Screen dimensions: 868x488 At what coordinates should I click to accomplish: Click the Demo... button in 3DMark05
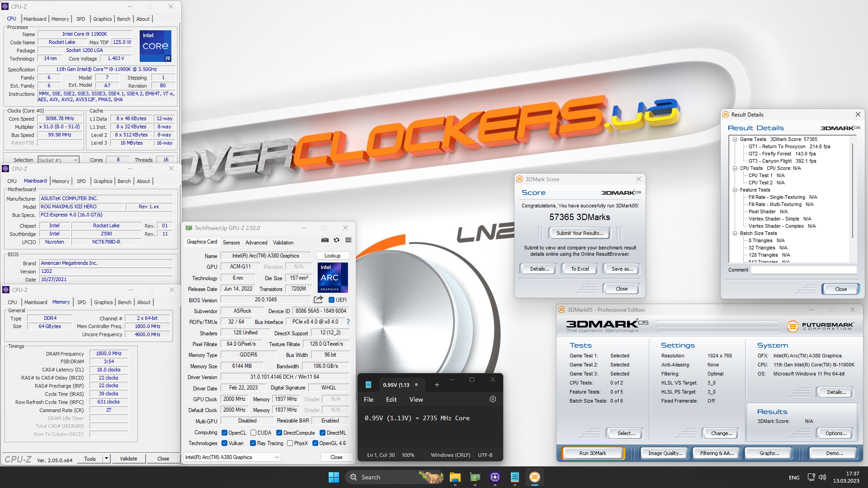click(x=834, y=453)
